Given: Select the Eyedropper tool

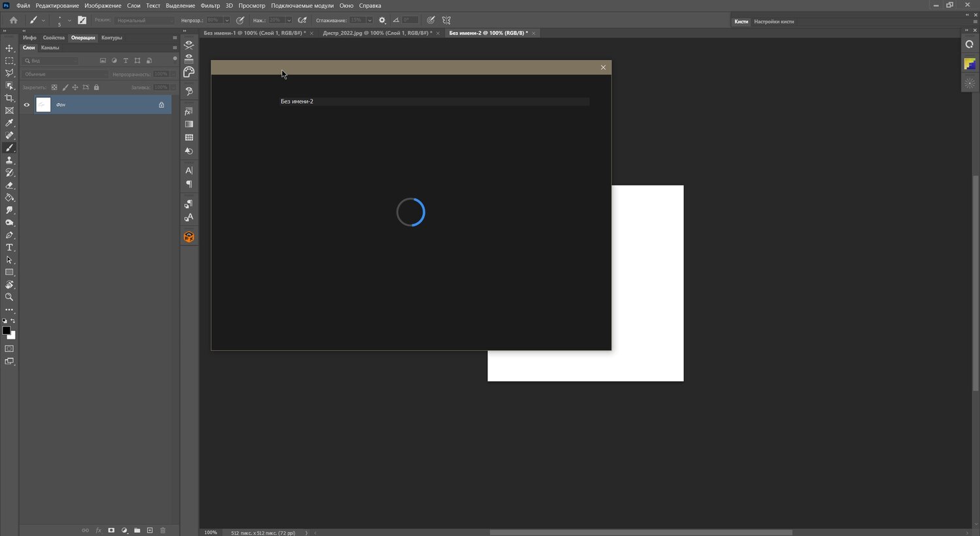Looking at the screenshot, I should click(9, 123).
